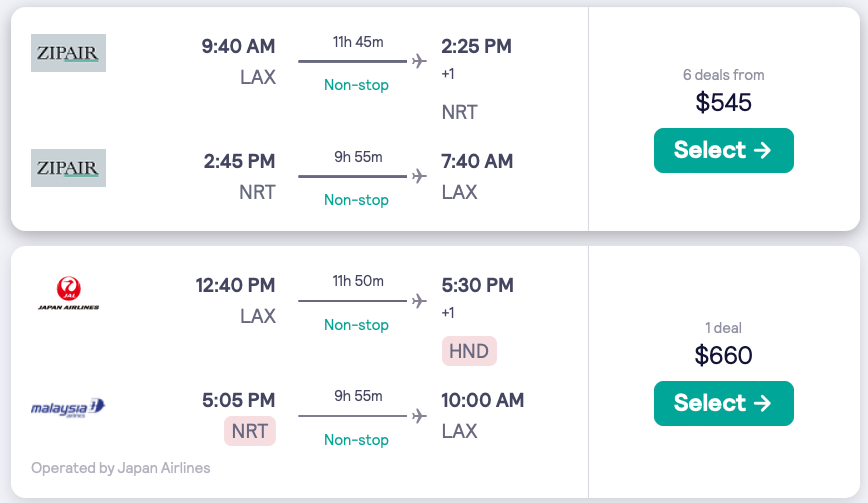Screen dimensions: 868x503
Task: Click the Japan Airlines logo
Action: click(x=68, y=294)
